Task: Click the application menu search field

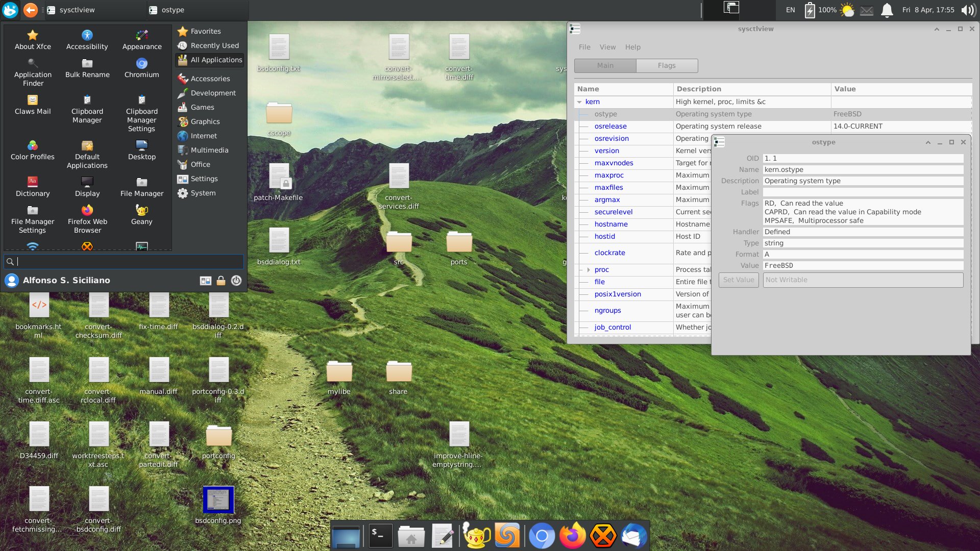Action: (x=124, y=262)
